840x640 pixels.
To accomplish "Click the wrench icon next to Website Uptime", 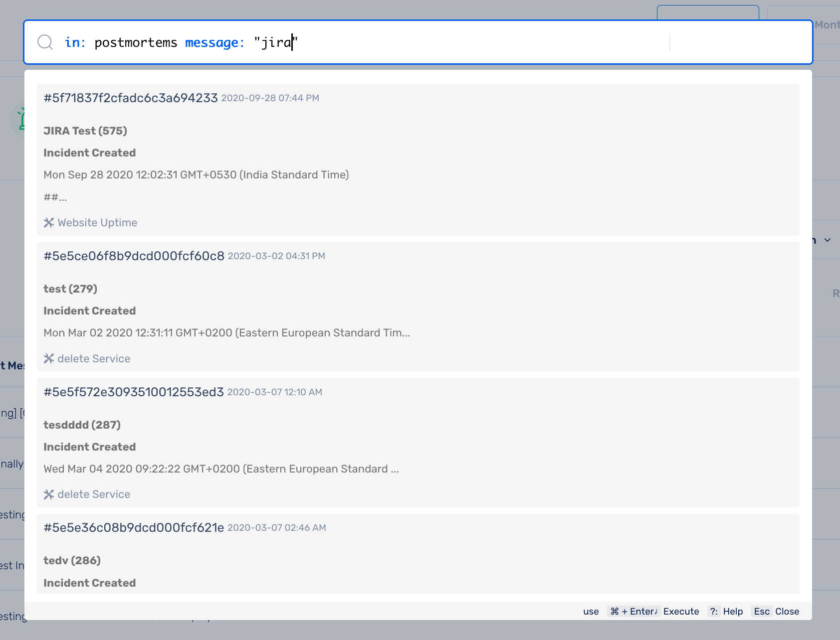I will (x=49, y=222).
